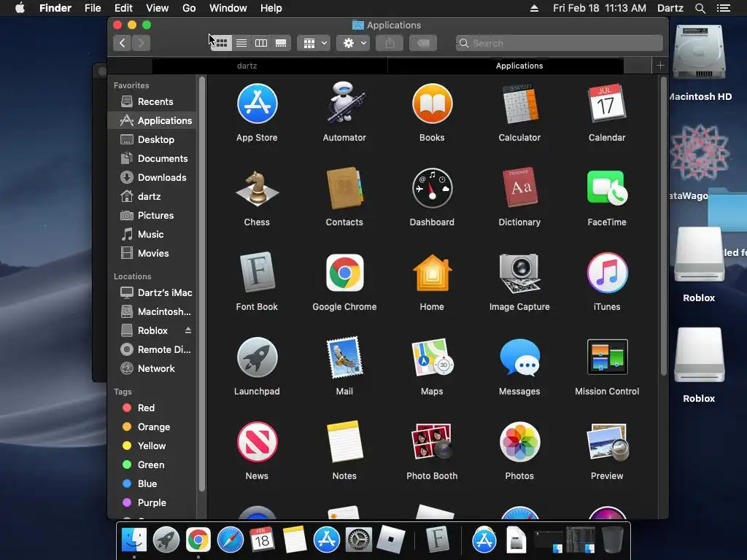Viewport: 747px width, 560px height.
Task: Add a new Finder tab
Action: pyautogui.click(x=660, y=66)
